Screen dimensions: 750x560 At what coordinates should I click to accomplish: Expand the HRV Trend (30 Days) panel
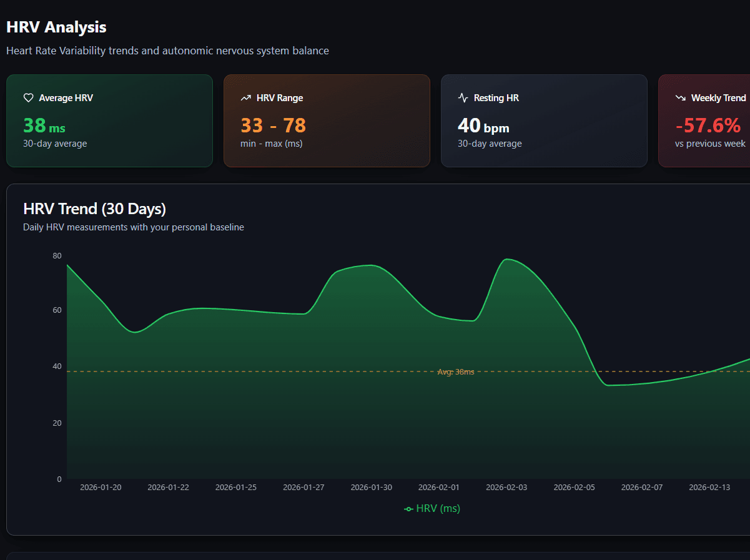(x=94, y=209)
